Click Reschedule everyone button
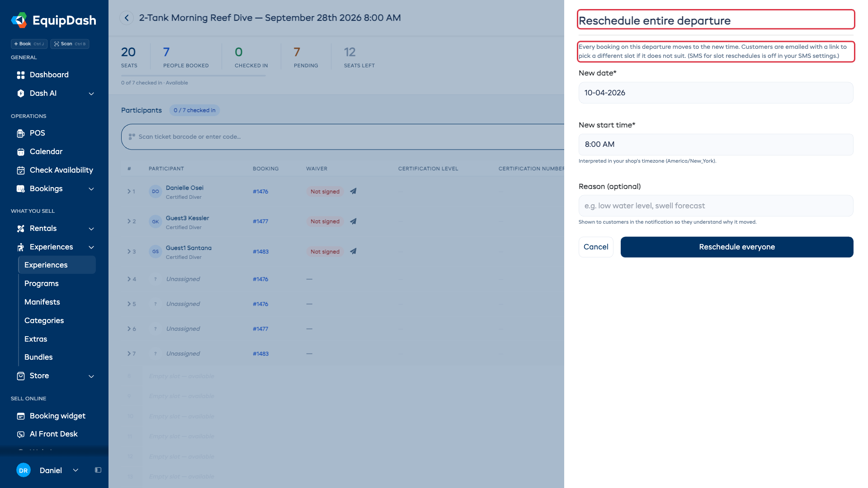The image size is (868, 488). tap(737, 247)
